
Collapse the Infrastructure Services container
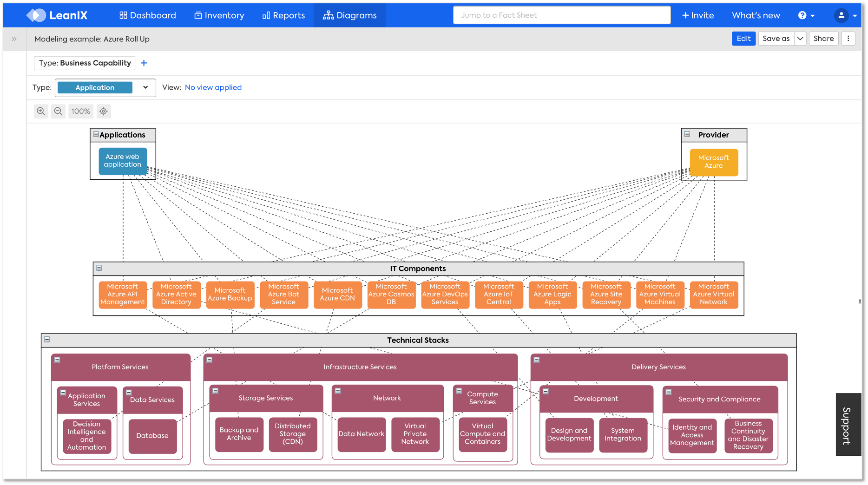pos(210,360)
